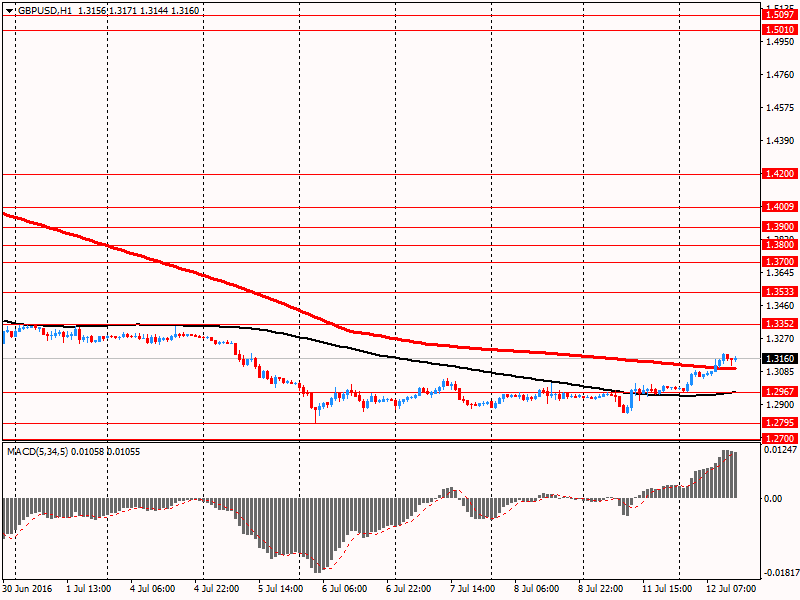Screen dimensions: 800x600
Task: Click the 4 Jul 22:00 time label
Action: coord(216,589)
